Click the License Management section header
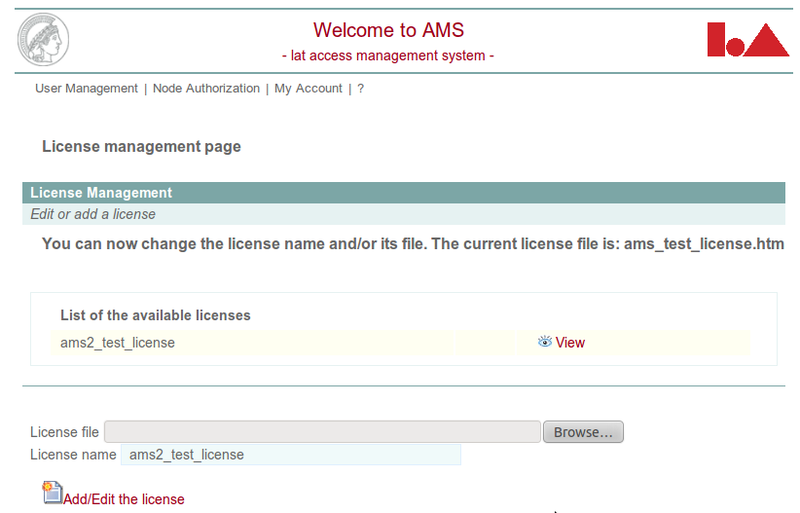The width and height of the screenshot is (800, 513). (x=404, y=192)
